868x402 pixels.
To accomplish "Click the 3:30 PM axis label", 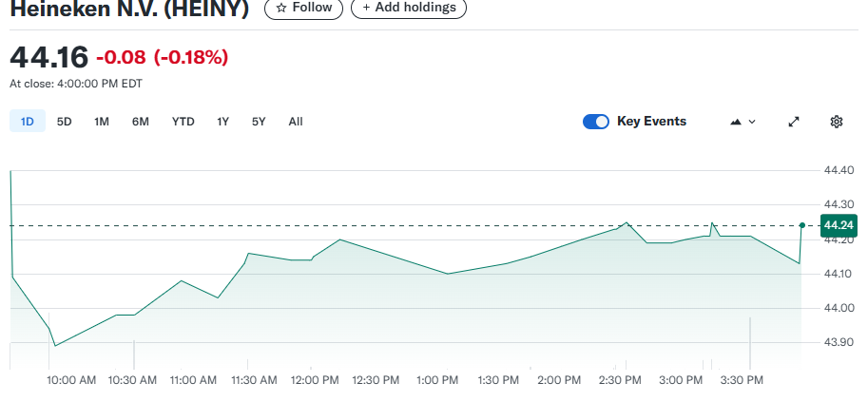I will (x=741, y=380).
